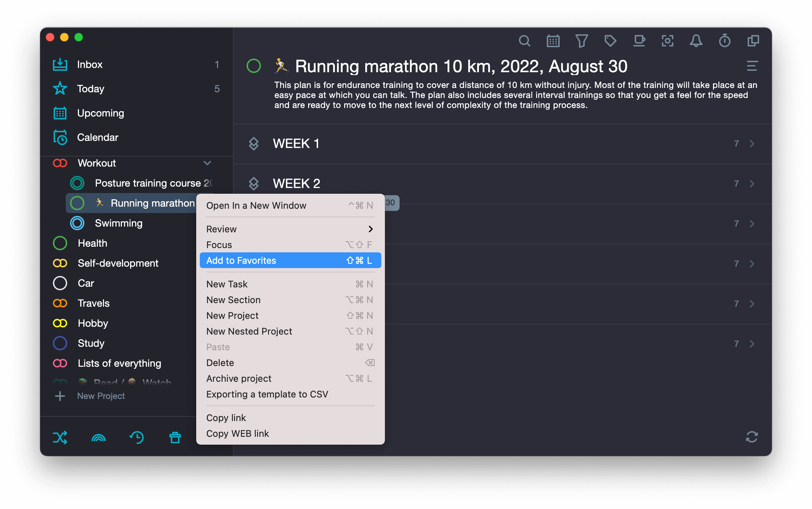Choose Add to Favorites menu item
This screenshot has height=509, width=812.
[290, 261]
